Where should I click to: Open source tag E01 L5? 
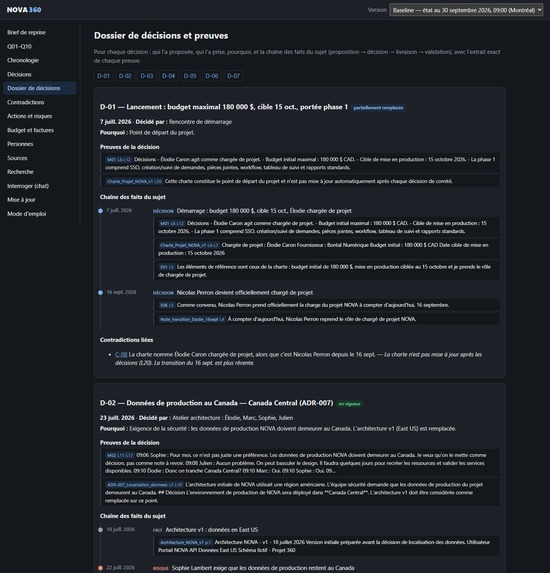click(x=167, y=267)
